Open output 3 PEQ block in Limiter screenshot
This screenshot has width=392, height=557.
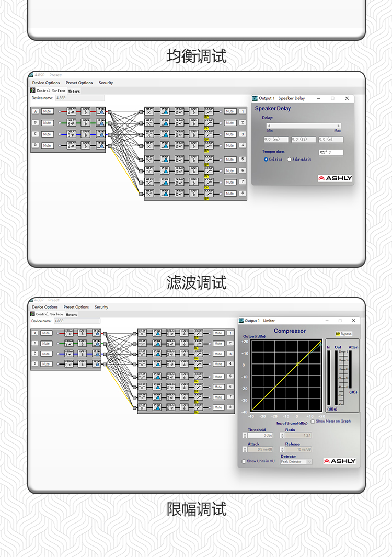[x=157, y=354]
